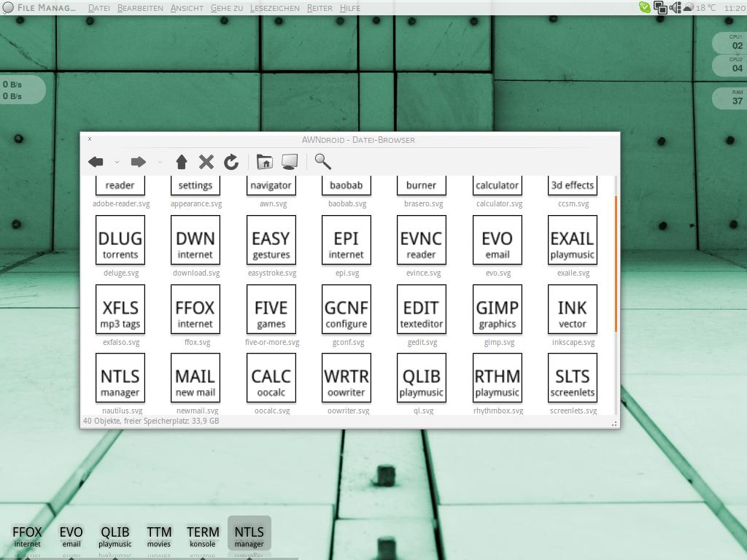The image size is (747, 560).
Task: Go up to parent folder
Action: coord(182,162)
